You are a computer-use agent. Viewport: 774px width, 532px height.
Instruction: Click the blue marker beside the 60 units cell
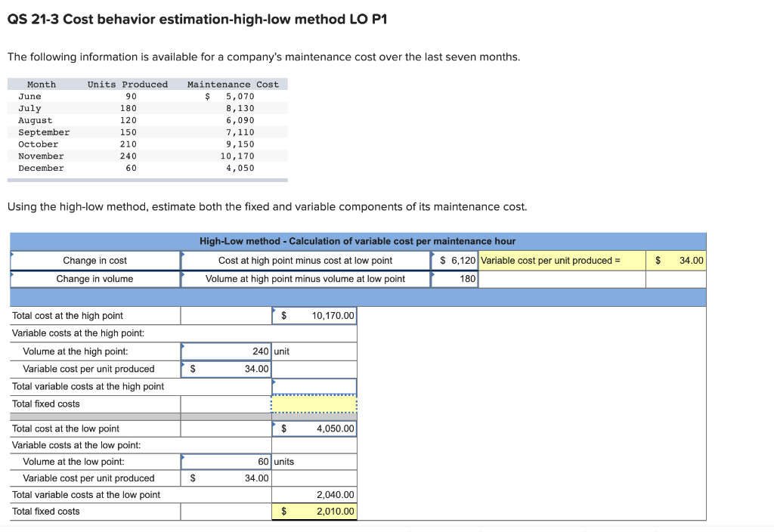[x=184, y=456]
